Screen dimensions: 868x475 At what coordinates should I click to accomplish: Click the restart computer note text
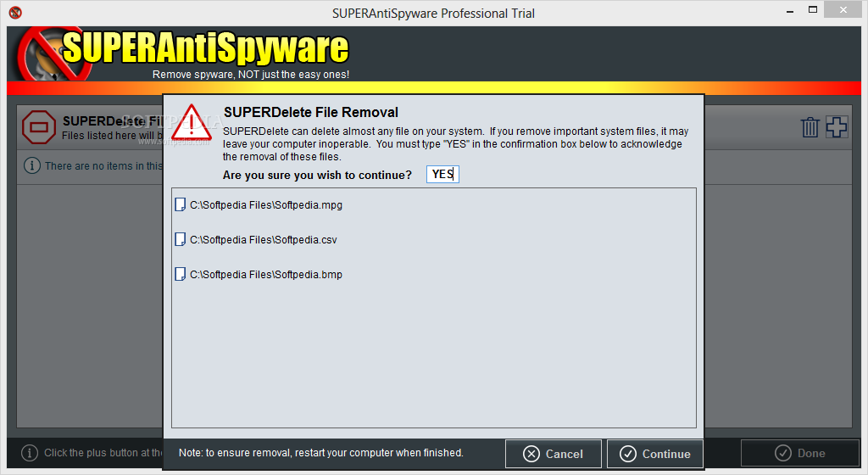pyautogui.click(x=321, y=453)
